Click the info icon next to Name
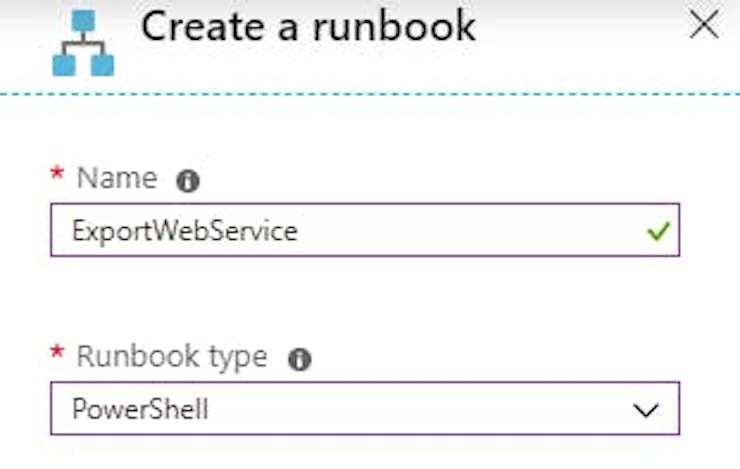The height and width of the screenshot is (469, 740). coord(188,181)
